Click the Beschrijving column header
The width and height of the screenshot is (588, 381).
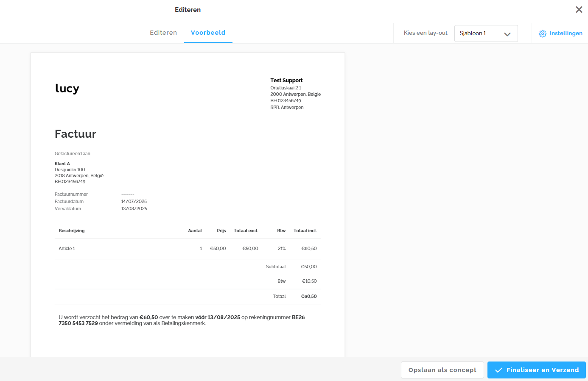tap(72, 231)
